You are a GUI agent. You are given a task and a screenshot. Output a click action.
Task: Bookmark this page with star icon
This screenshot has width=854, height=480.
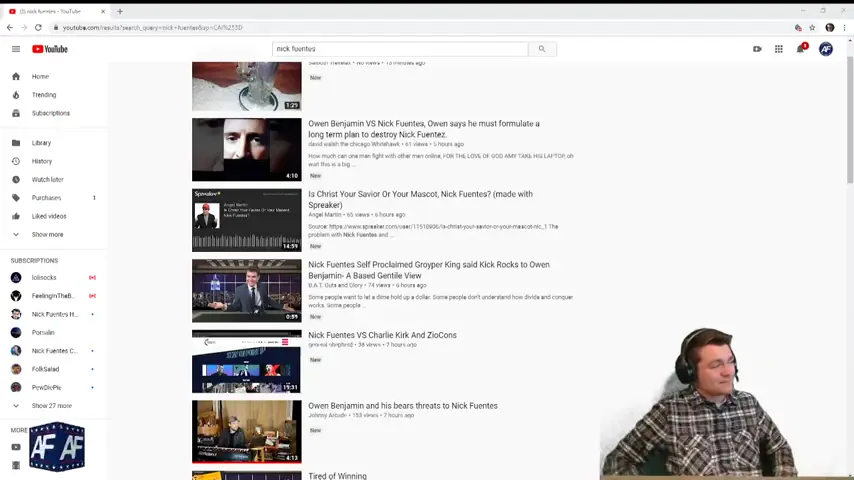[811, 28]
